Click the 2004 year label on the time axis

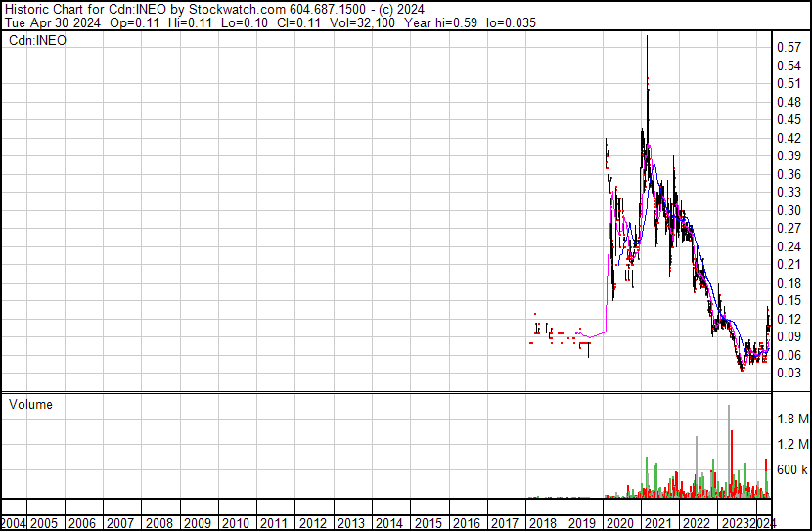(13, 524)
